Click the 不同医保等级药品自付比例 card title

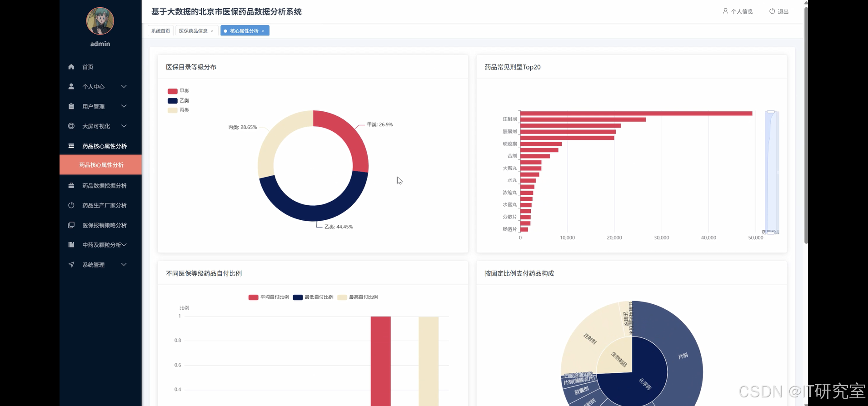tap(204, 273)
